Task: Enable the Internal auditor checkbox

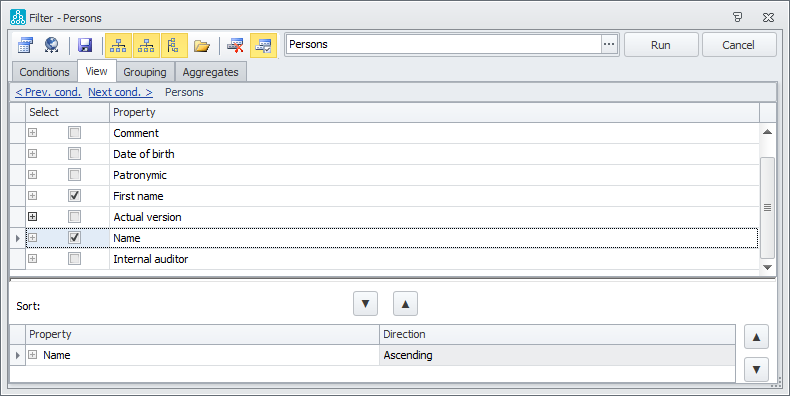Action: 75,258
